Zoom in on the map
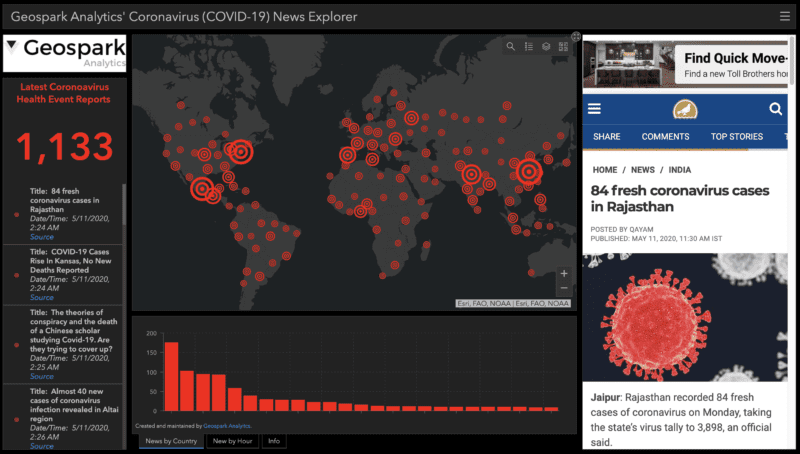Image resolution: width=800 pixels, height=454 pixels. pos(564,273)
